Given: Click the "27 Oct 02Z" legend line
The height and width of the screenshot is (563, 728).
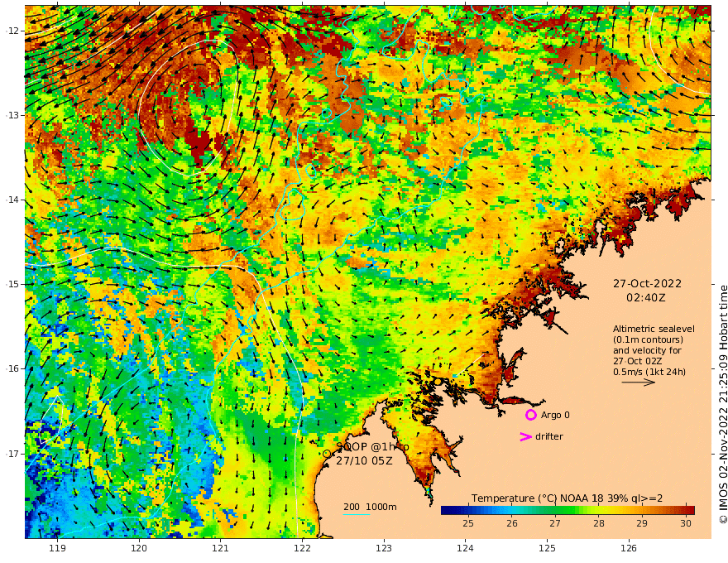Looking at the screenshot, I should [x=638, y=361].
